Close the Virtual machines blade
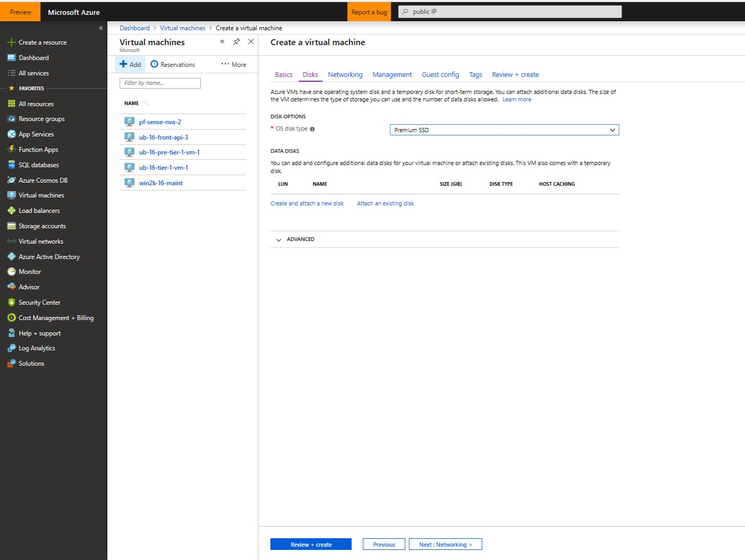The image size is (745, 560). [x=251, y=41]
